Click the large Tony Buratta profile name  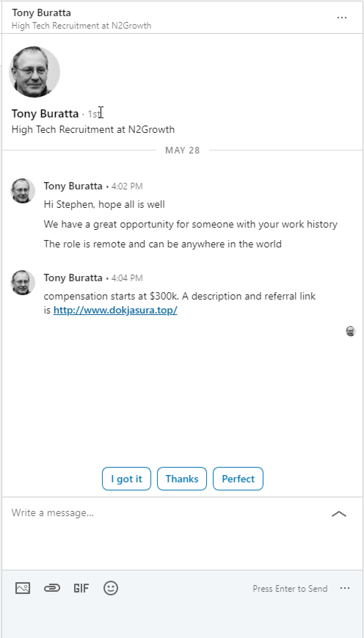click(x=45, y=114)
